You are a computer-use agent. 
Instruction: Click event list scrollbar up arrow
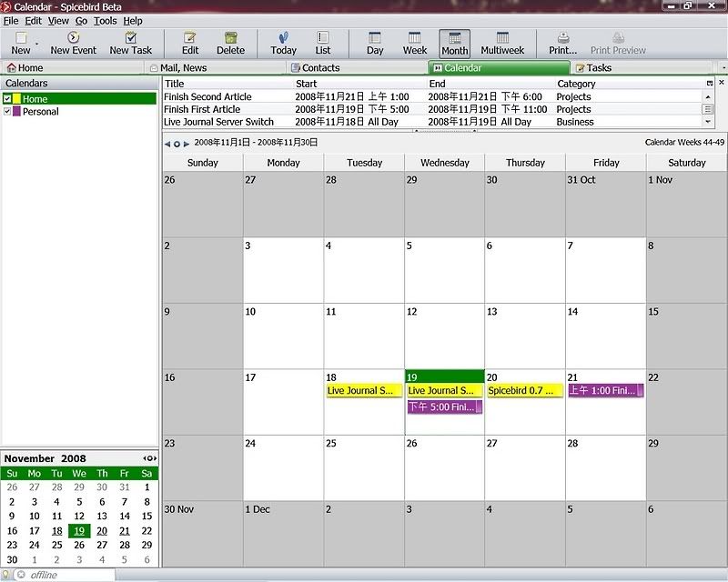(x=708, y=97)
